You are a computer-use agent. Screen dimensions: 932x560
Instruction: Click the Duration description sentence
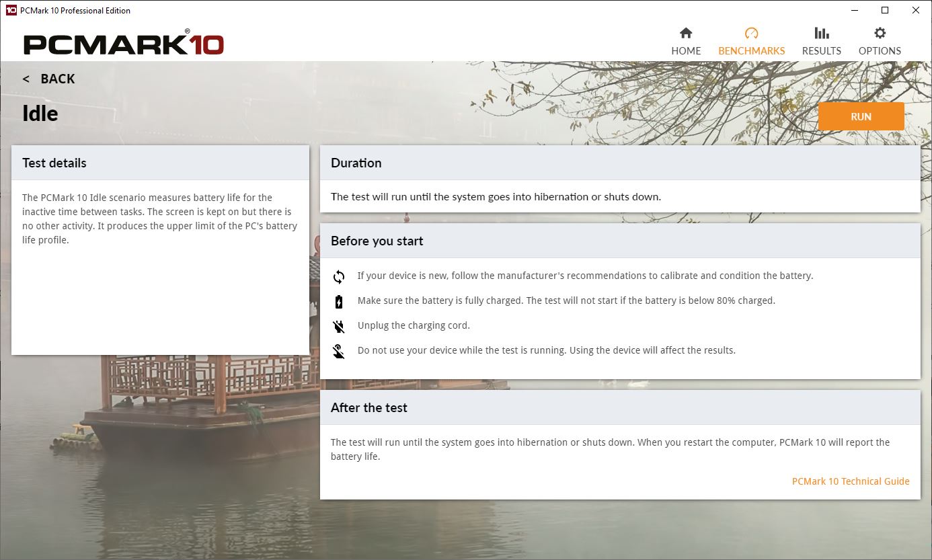(496, 197)
